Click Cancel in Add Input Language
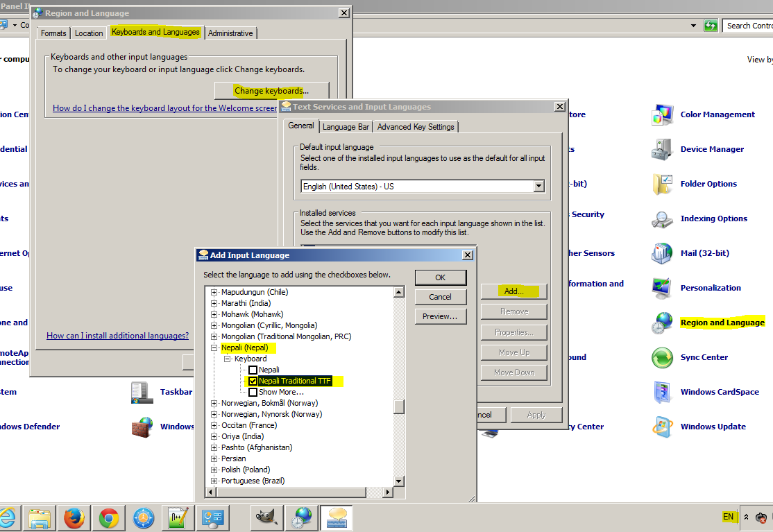The height and width of the screenshot is (532, 773). (440, 297)
